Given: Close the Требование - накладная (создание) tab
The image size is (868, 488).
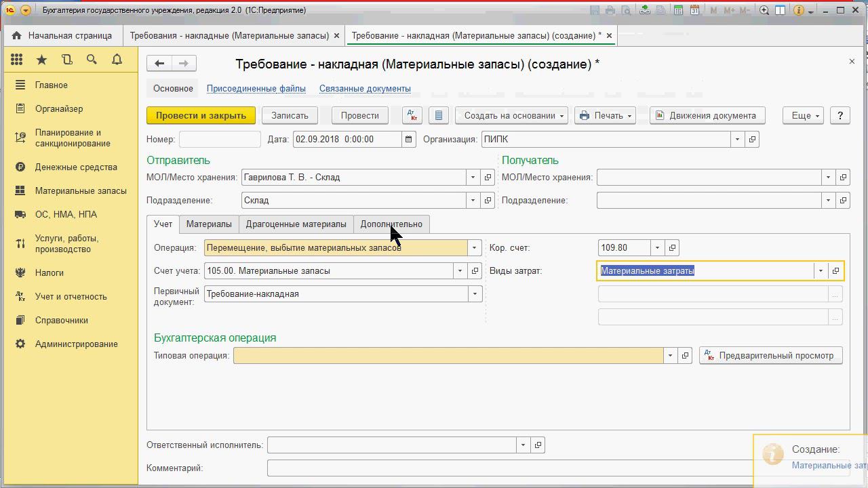Looking at the screenshot, I should 609,35.
